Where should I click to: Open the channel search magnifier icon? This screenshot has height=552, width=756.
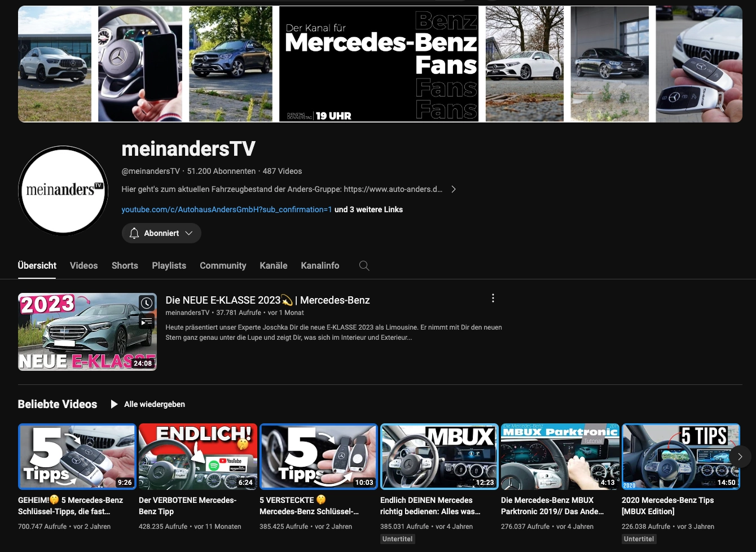click(364, 266)
